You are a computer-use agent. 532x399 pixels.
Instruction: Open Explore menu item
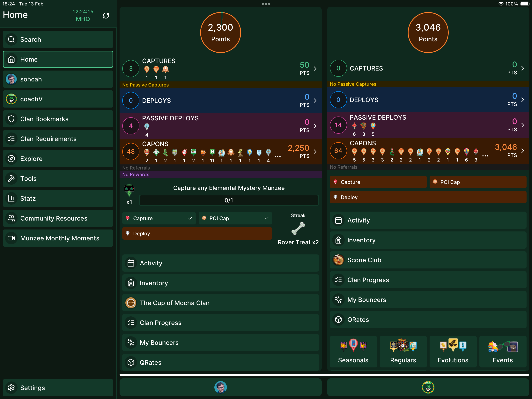[x=58, y=159]
